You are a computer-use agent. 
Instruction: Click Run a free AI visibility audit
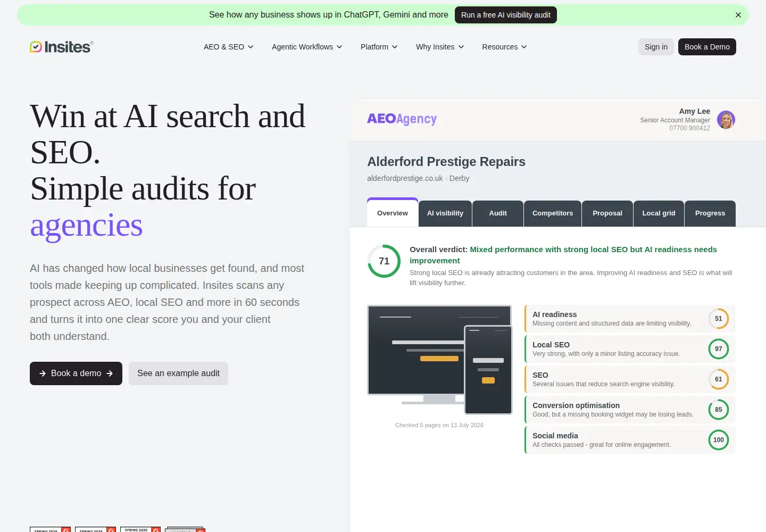pos(506,15)
